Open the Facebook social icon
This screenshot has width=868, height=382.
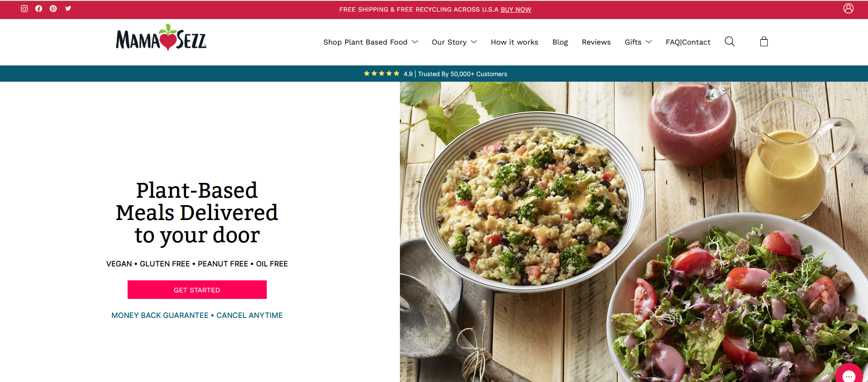(x=39, y=9)
